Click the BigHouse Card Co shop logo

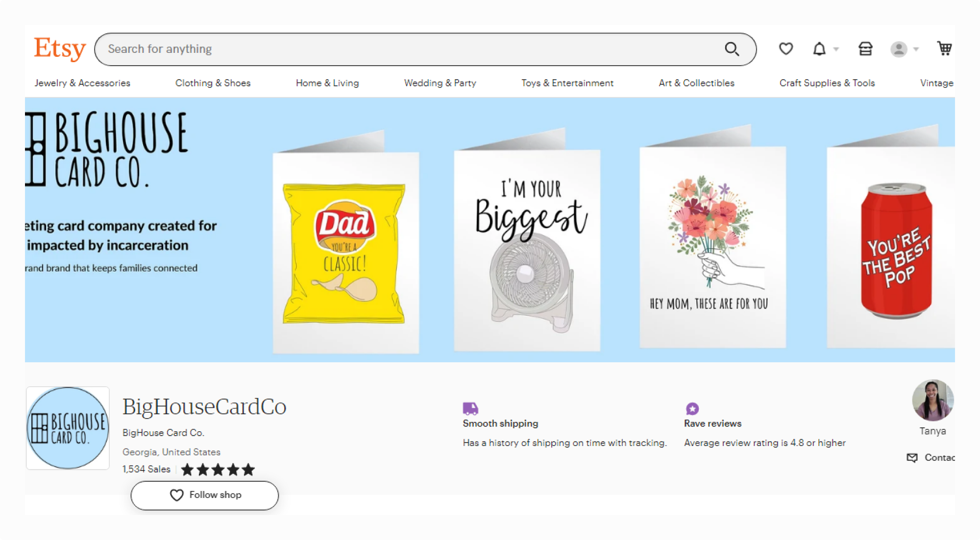(68, 428)
